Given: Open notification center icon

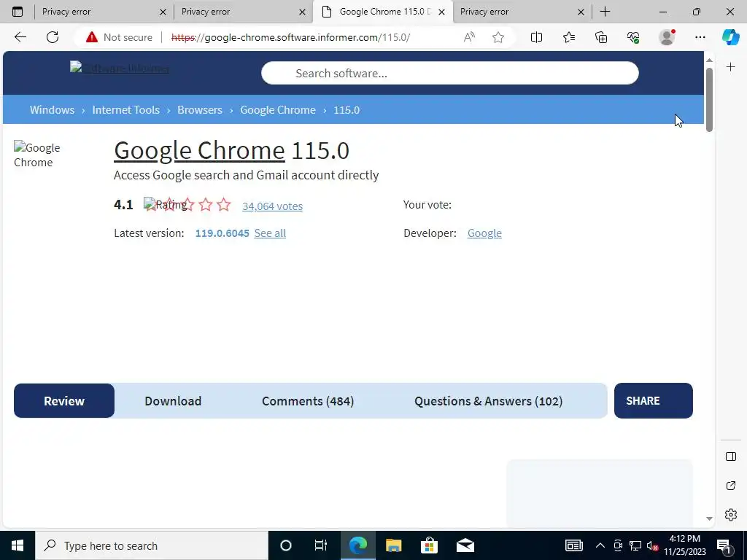Looking at the screenshot, I should click(724, 545).
